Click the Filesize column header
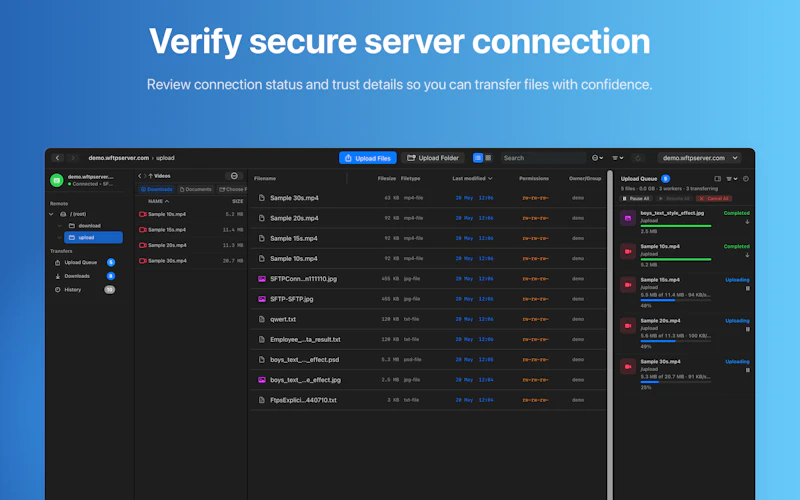Image resolution: width=800 pixels, height=500 pixels. click(387, 179)
